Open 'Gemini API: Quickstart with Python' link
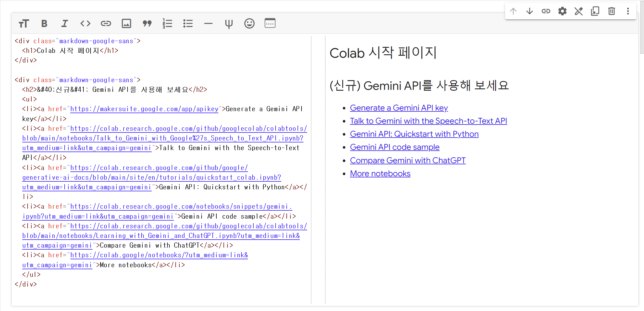The width and height of the screenshot is (644, 311). [x=414, y=134]
